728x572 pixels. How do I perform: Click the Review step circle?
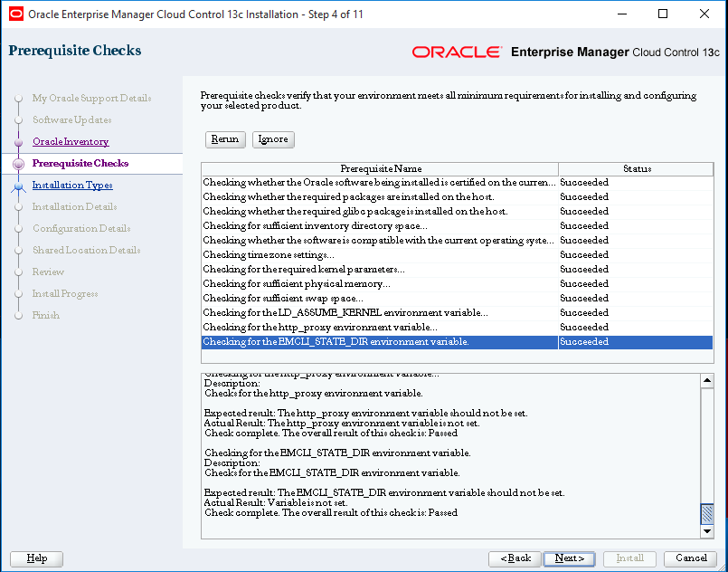(20, 272)
